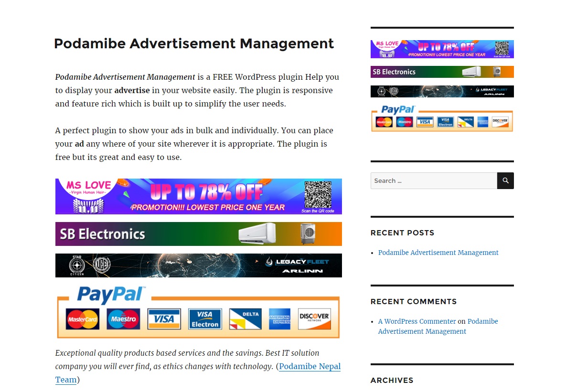Viewport: 566px width, 392px height.
Task: Open the sidebar SB Electronics banner
Action: point(442,72)
